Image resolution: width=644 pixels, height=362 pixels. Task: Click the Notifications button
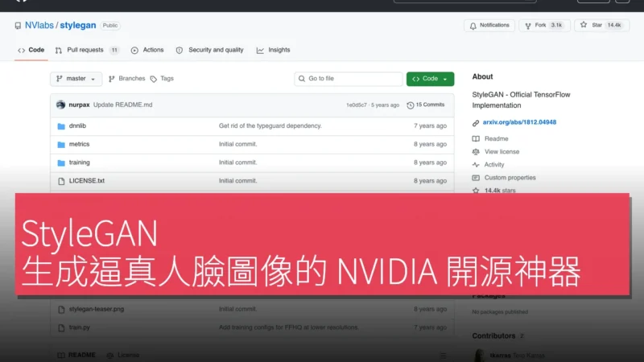(x=489, y=26)
